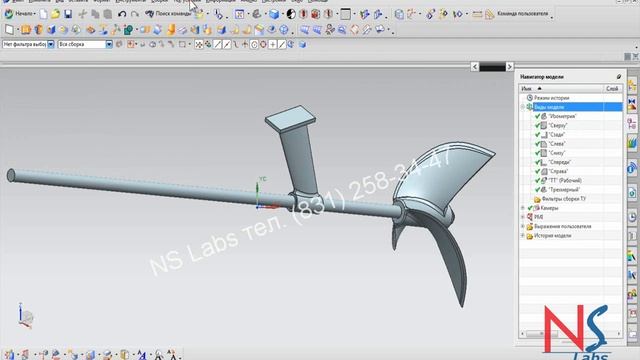Click the navigator horizontal scrollbar thumb
The image size is (640, 360).
pyautogui.click(x=542, y=334)
